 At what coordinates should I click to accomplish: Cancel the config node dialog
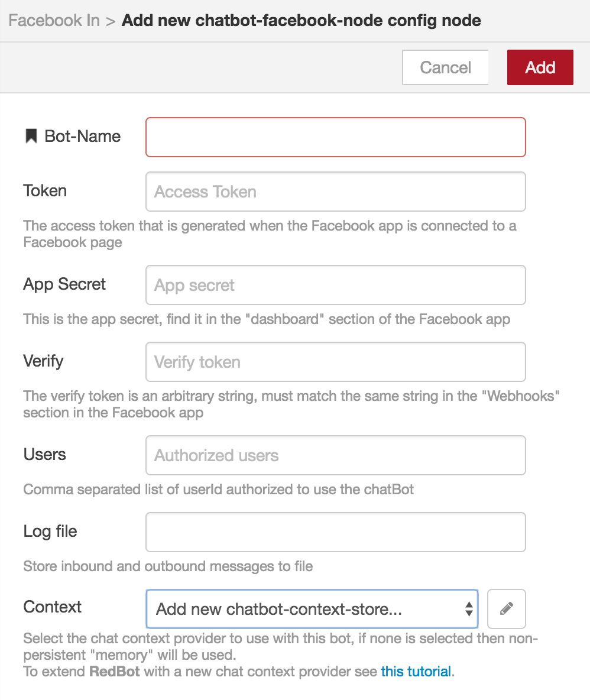[445, 67]
